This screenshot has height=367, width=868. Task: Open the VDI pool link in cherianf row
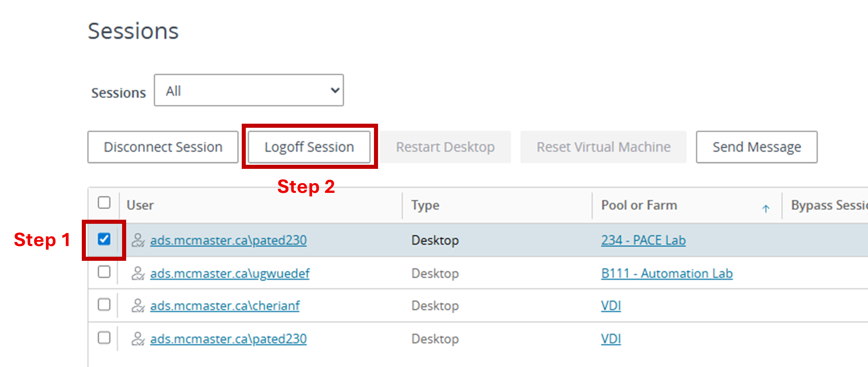(x=611, y=306)
